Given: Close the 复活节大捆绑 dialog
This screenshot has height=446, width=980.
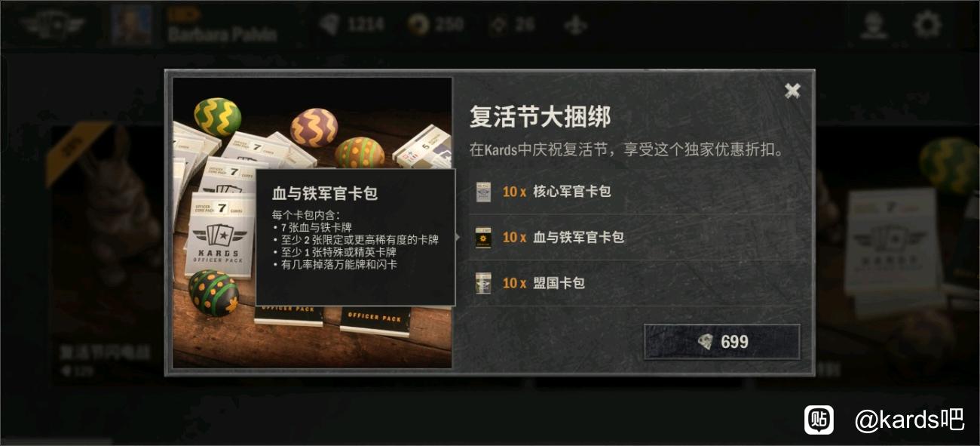Looking at the screenshot, I should coord(792,91).
